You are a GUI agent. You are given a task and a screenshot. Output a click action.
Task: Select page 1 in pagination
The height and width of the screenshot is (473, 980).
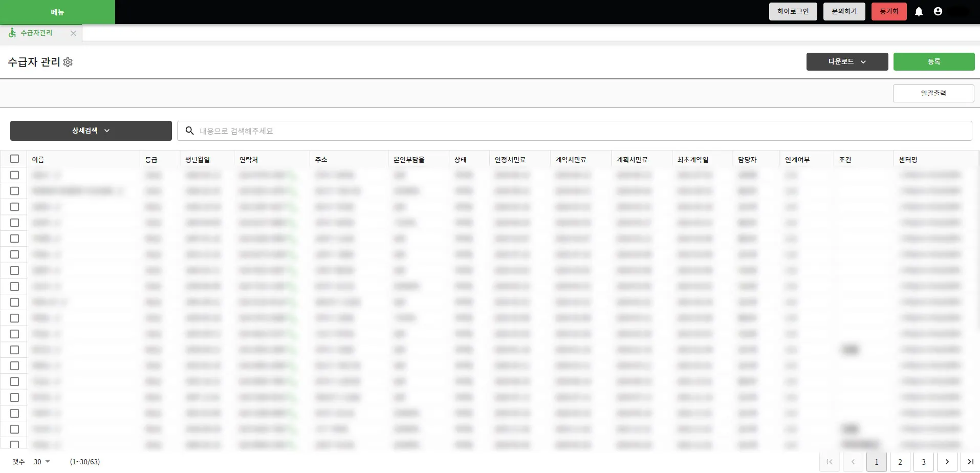tap(877, 462)
